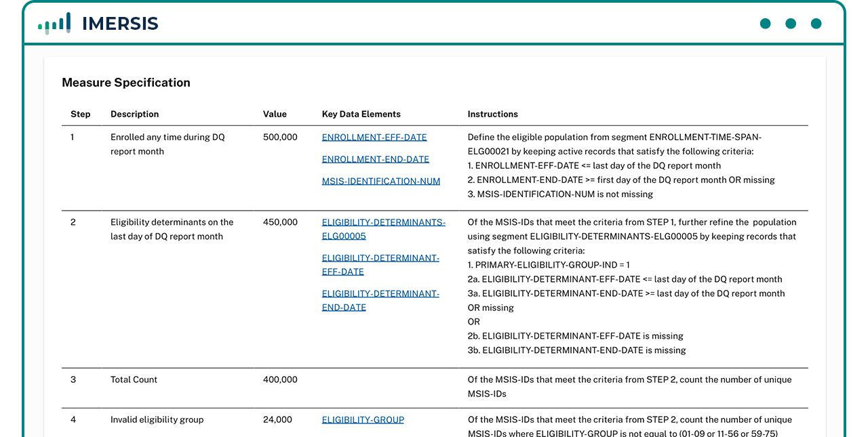Click the Value column header

click(x=275, y=114)
